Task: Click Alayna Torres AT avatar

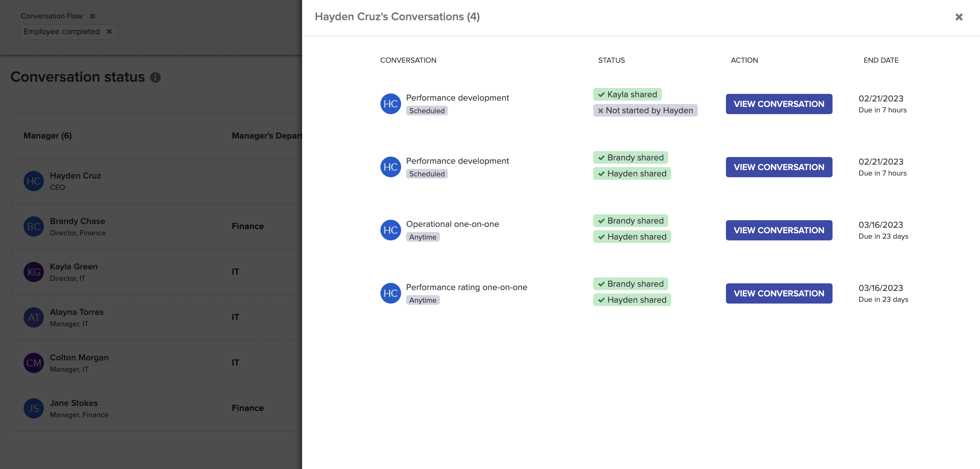Action: [34, 317]
